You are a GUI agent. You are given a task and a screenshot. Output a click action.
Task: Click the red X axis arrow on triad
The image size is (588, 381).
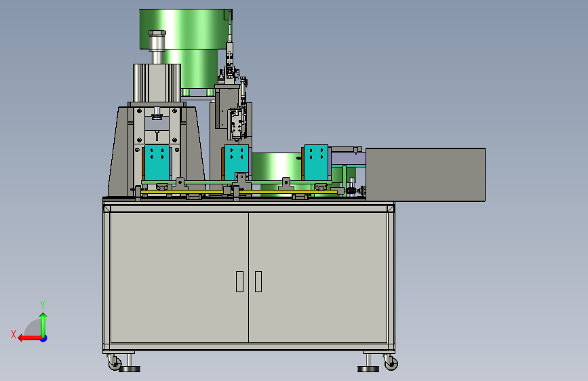click(29, 338)
